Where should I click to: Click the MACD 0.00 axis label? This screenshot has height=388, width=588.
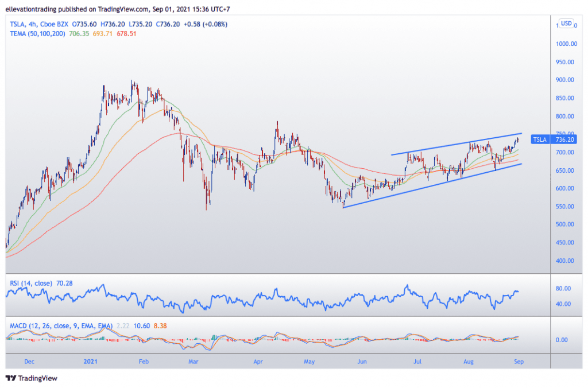click(x=562, y=340)
